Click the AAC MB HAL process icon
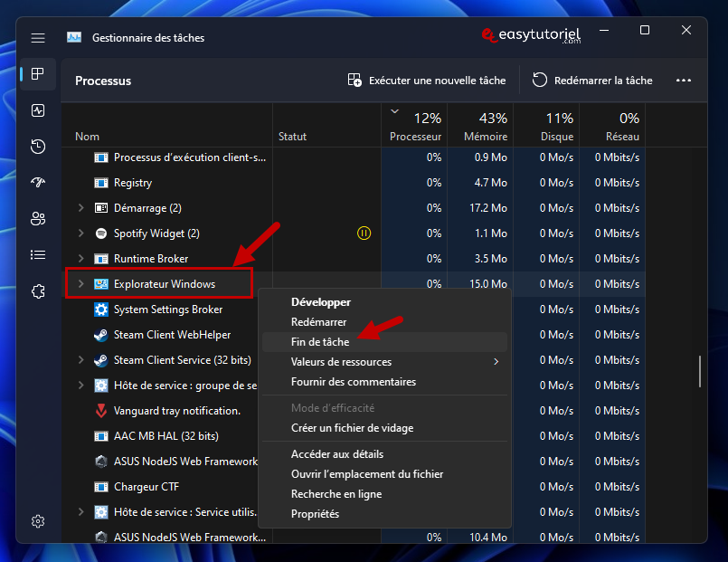This screenshot has width=728, height=562. click(100, 436)
